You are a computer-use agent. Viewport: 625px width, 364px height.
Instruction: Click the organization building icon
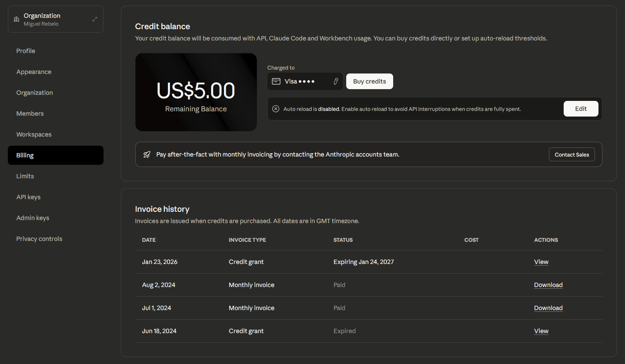tap(16, 19)
